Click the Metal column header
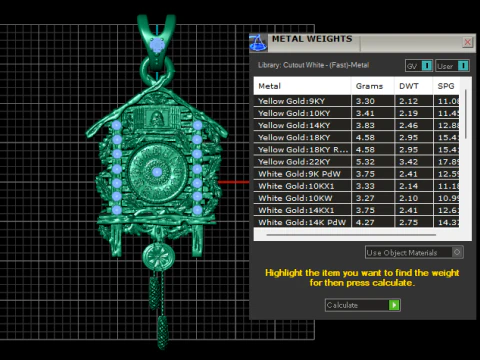Screen dimensions: 480x360 point(302,86)
